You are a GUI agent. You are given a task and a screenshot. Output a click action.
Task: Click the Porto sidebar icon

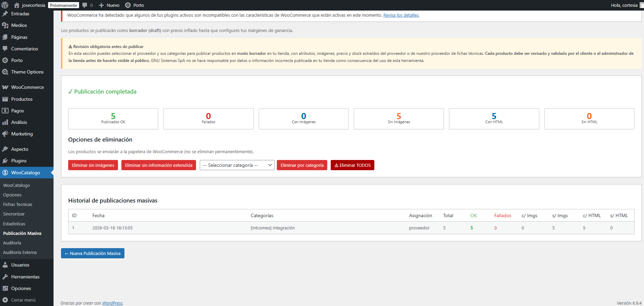click(x=5, y=60)
